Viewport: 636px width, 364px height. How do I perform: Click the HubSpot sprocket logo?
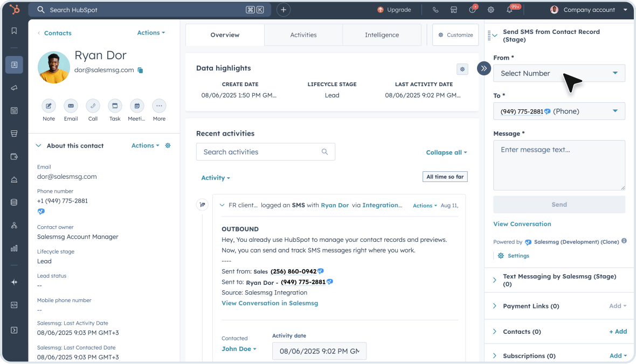coord(15,9)
